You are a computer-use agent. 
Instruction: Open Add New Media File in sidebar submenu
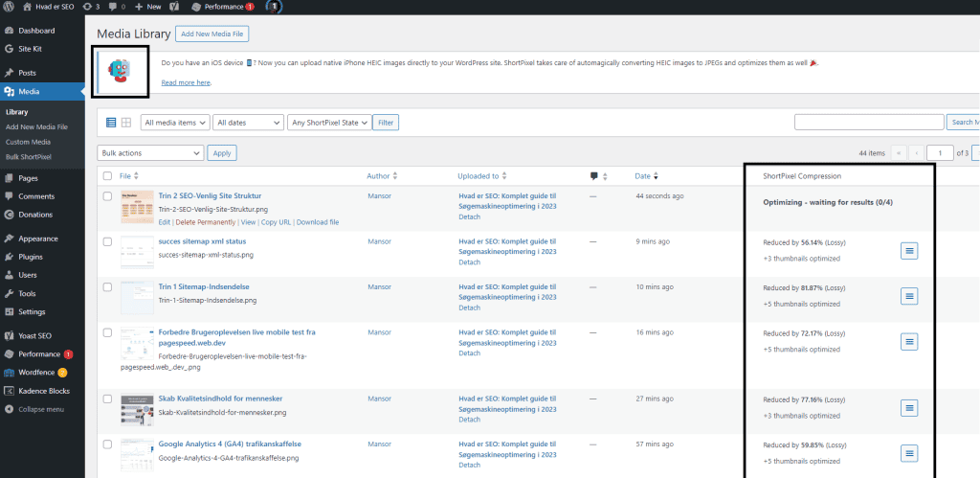[x=36, y=127]
